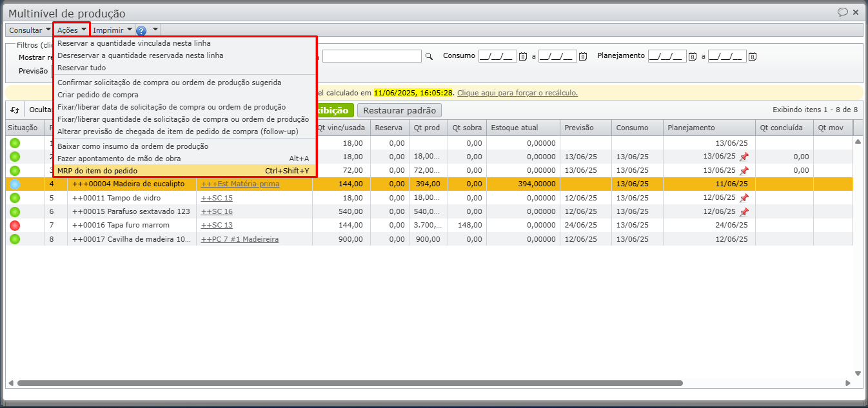Click pin icon on Tampo de vidro row

pyautogui.click(x=744, y=198)
